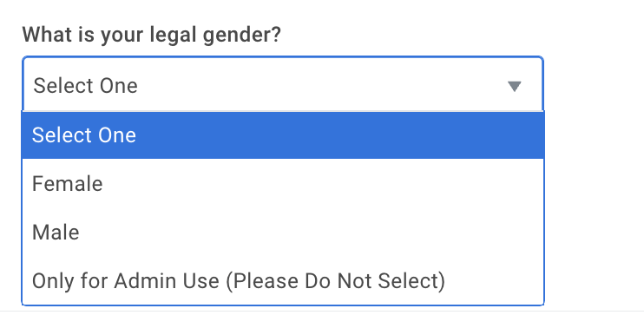Click the What is your legal gender label
This screenshot has height=315, width=644.
click(x=152, y=36)
